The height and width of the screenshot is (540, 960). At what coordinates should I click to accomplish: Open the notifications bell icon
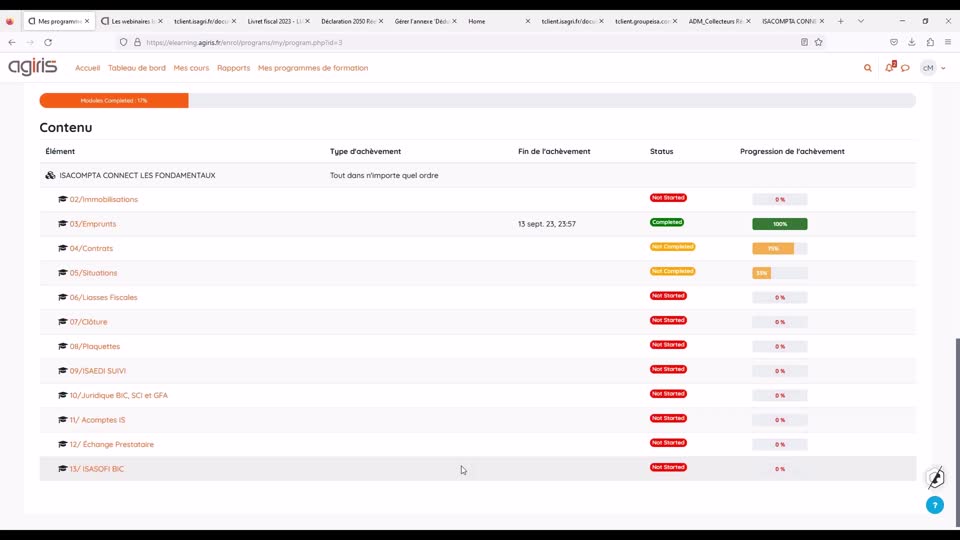890,67
